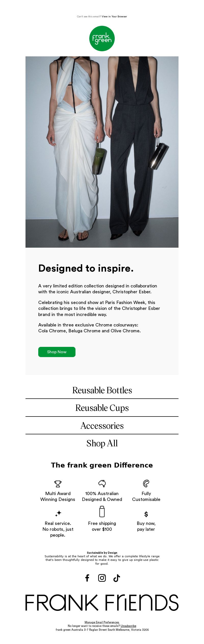Click the dollar sign icon
204x644 pixels.
[x=146, y=514]
